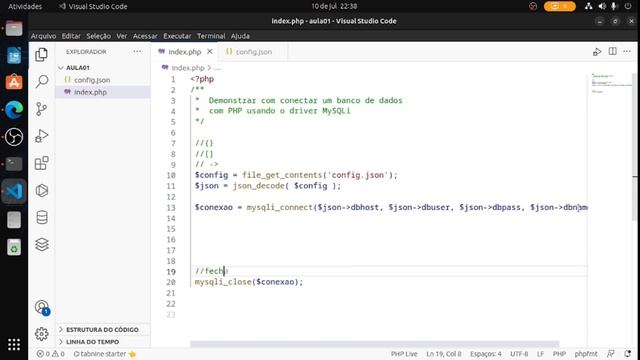Image resolution: width=640 pixels, height=360 pixels.
Task: Expand Linha do Tempo section
Action: 93,342
